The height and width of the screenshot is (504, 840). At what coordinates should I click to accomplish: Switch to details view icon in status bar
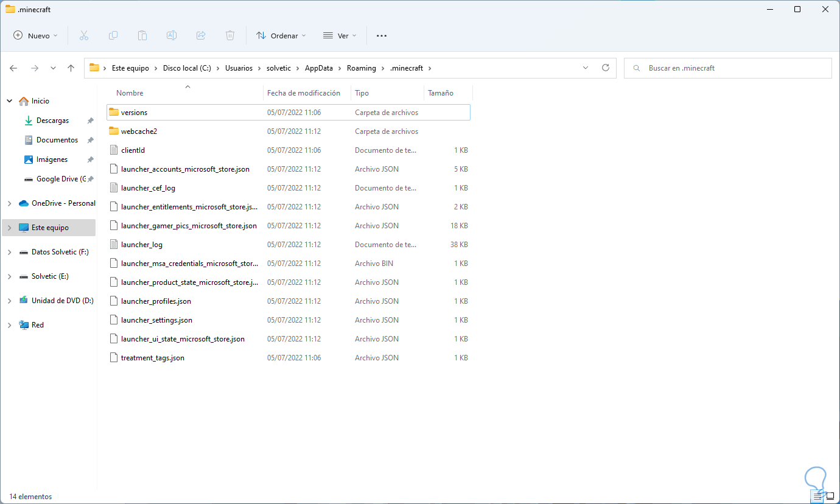[x=817, y=496]
